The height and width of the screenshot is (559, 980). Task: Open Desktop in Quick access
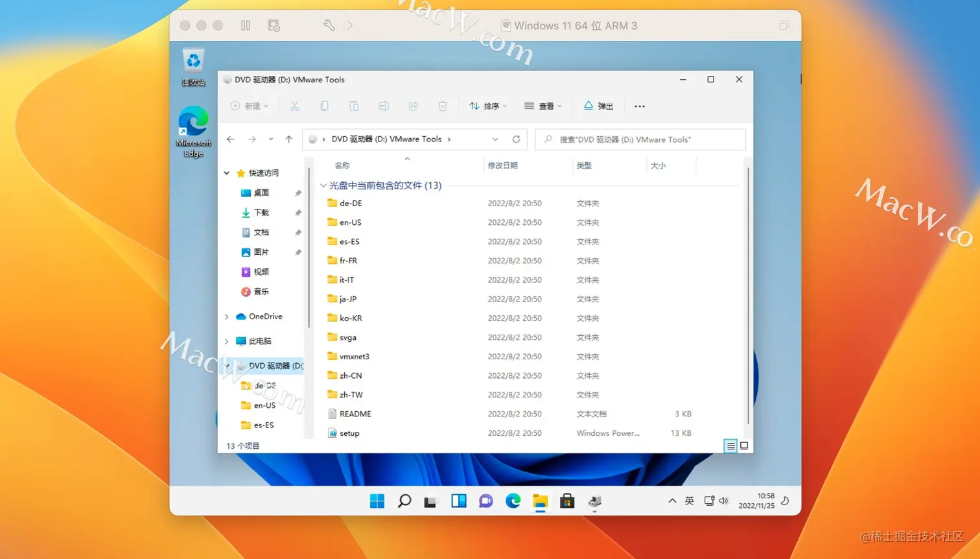click(x=261, y=193)
